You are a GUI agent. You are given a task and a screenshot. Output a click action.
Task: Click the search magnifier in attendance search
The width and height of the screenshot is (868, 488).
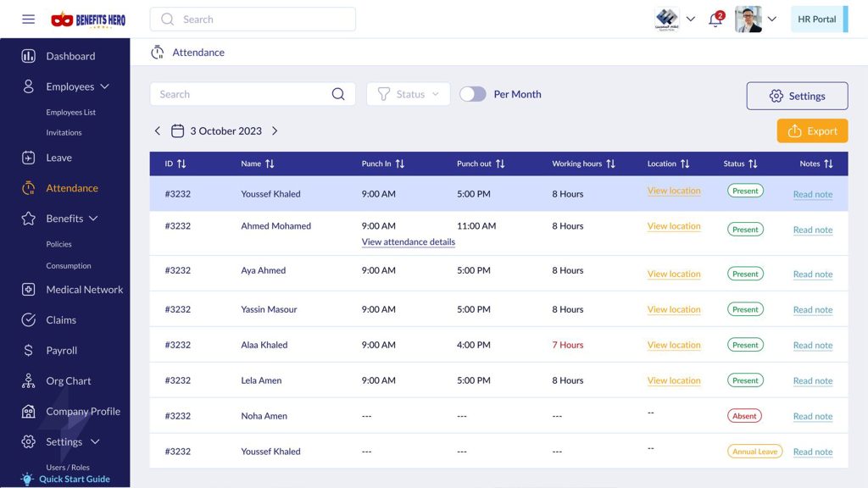(x=338, y=94)
